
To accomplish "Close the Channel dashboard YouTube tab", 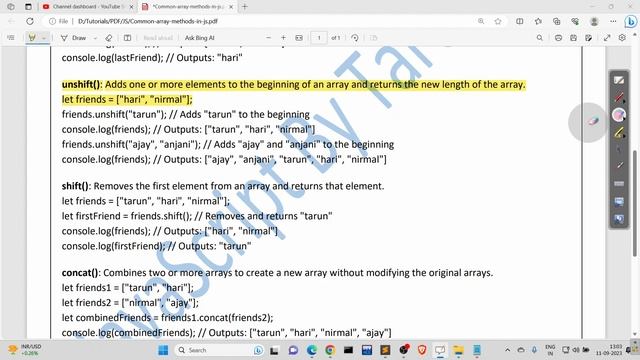I will (131, 7).
